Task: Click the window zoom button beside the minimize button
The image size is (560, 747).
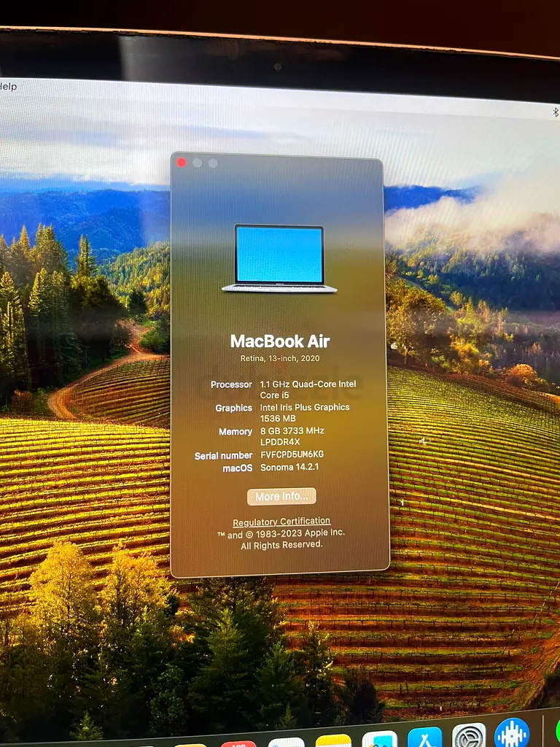Action: 213,163
